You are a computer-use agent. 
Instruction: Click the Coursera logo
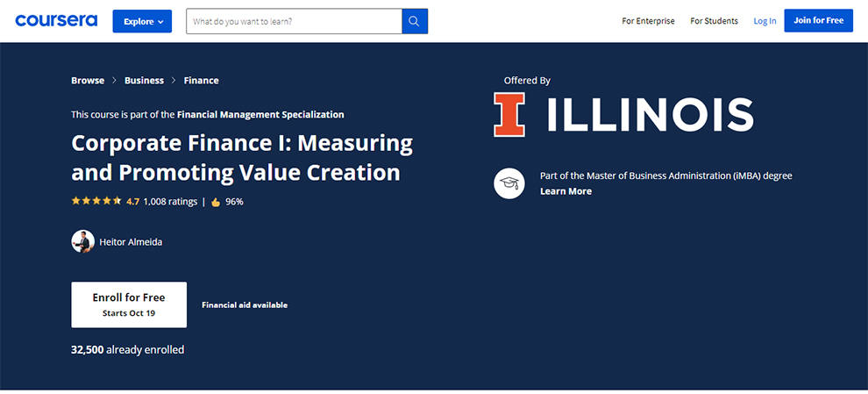[56, 20]
